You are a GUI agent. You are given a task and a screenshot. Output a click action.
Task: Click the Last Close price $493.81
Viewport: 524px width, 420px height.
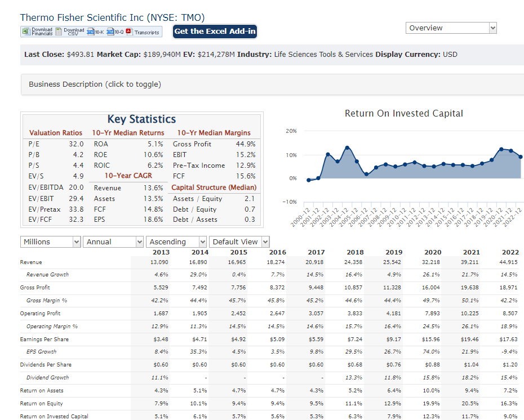click(81, 55)
